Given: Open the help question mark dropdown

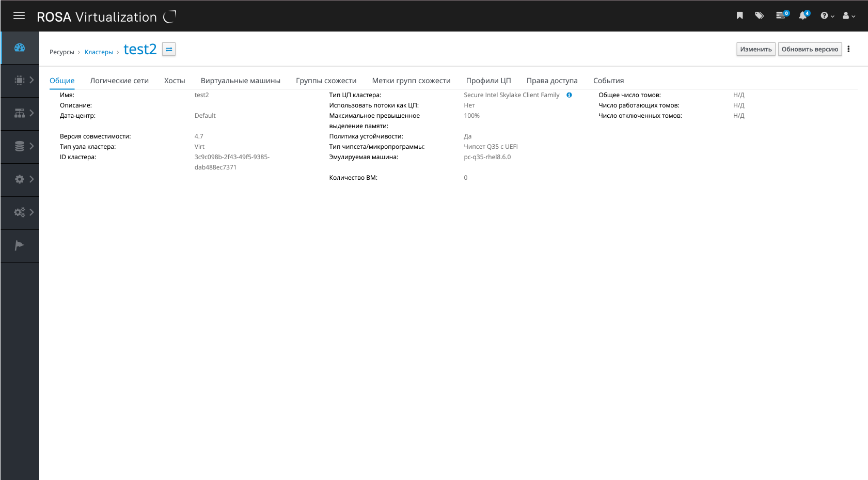Looking at the screenshot, I should pyautogui.click(x=827, y=16).
